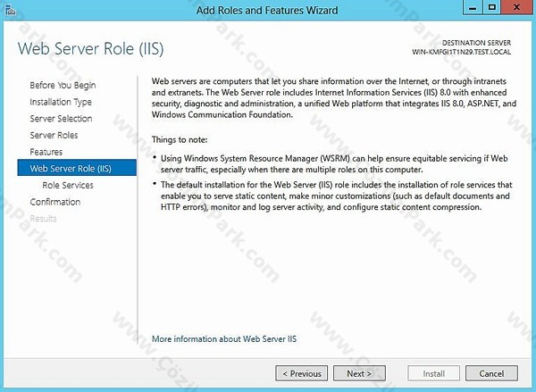Click the Web Server Role (IIS) page heading

click(90, 48)
